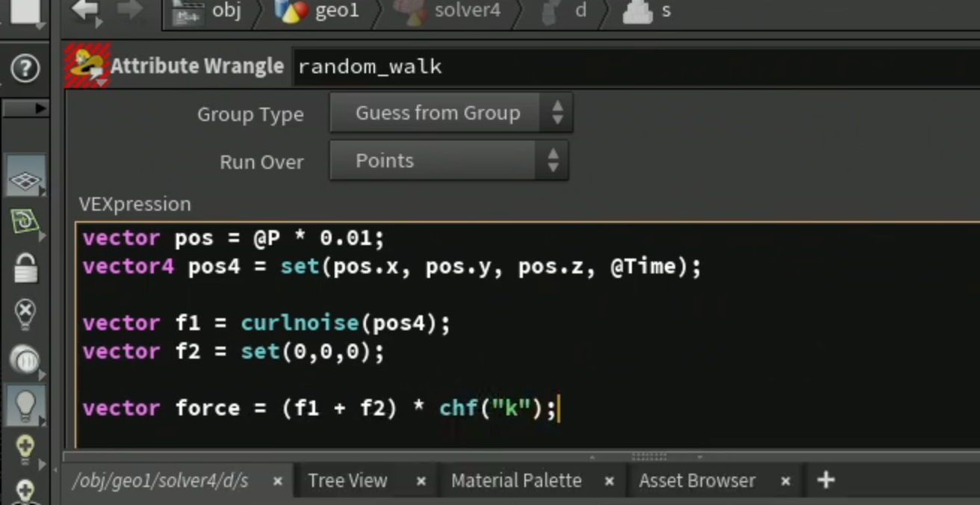Click the crossed-out light bulb icon

coord(26,315)
